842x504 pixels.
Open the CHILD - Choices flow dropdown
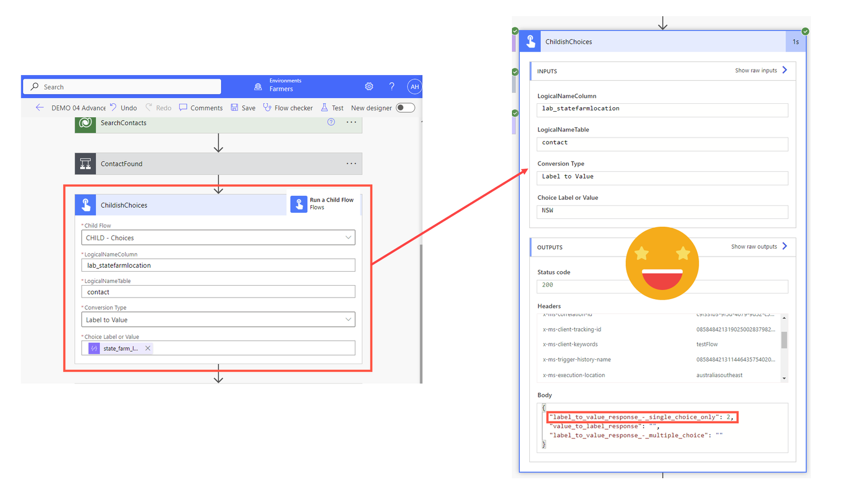(349, 237)
